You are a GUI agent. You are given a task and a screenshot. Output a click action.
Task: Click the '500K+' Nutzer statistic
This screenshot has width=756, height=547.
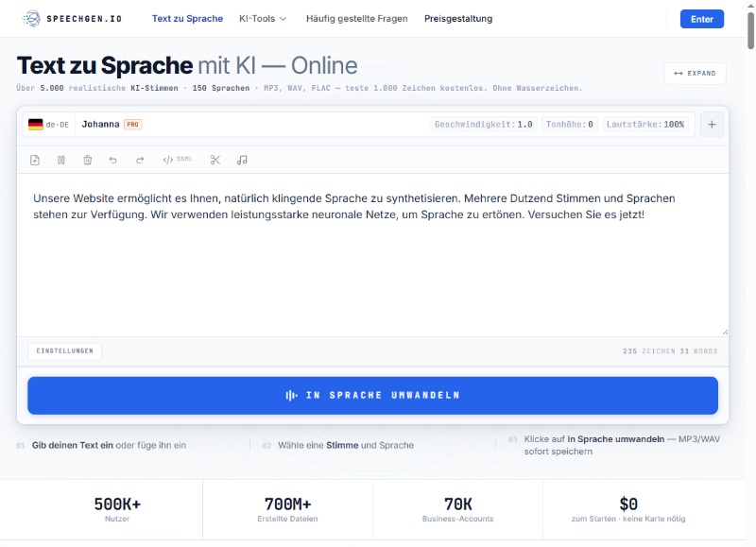coord(117,509)
